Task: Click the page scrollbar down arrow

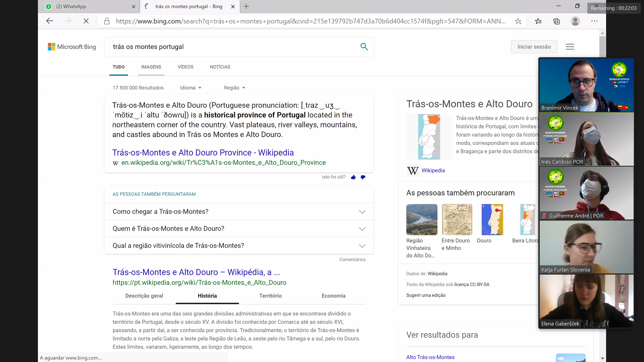Action: [x=602, y=358]
